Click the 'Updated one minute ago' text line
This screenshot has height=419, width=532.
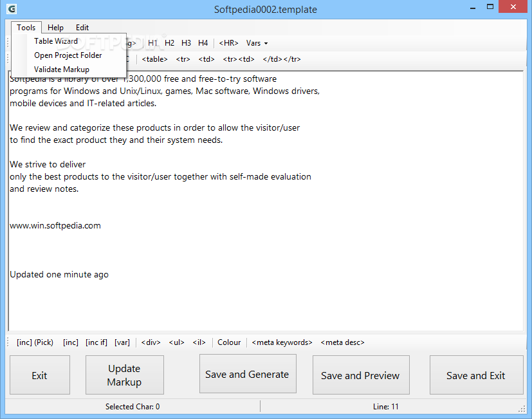pos(59,274)
